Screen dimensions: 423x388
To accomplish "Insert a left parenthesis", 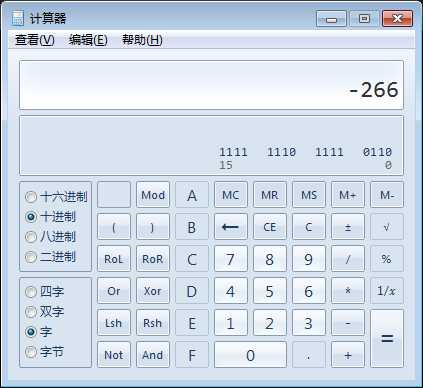I will [x=114, y=227].
